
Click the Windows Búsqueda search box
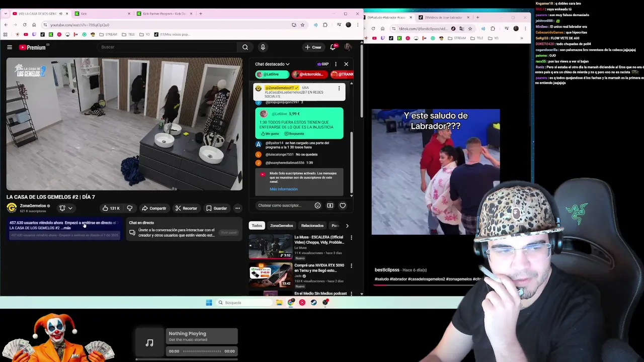pyautogui.click(x=244, y=303)
